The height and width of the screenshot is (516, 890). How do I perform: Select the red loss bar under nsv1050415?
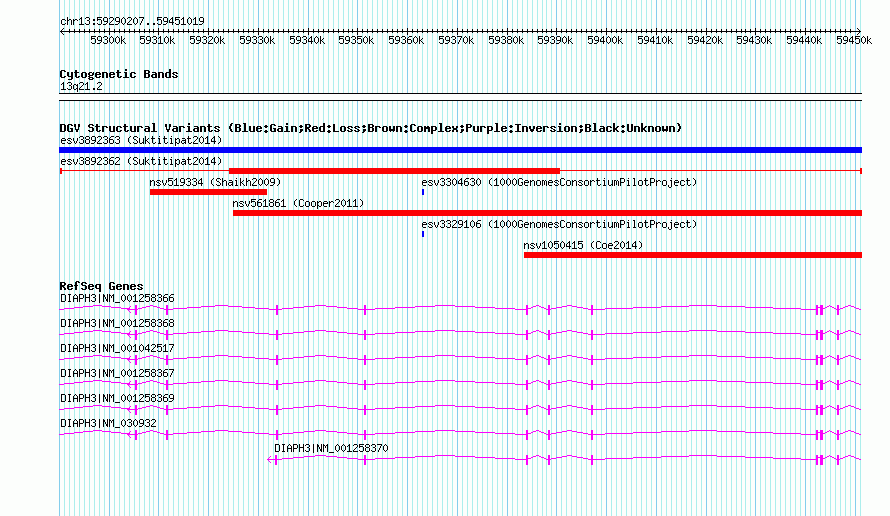point(693,255)
